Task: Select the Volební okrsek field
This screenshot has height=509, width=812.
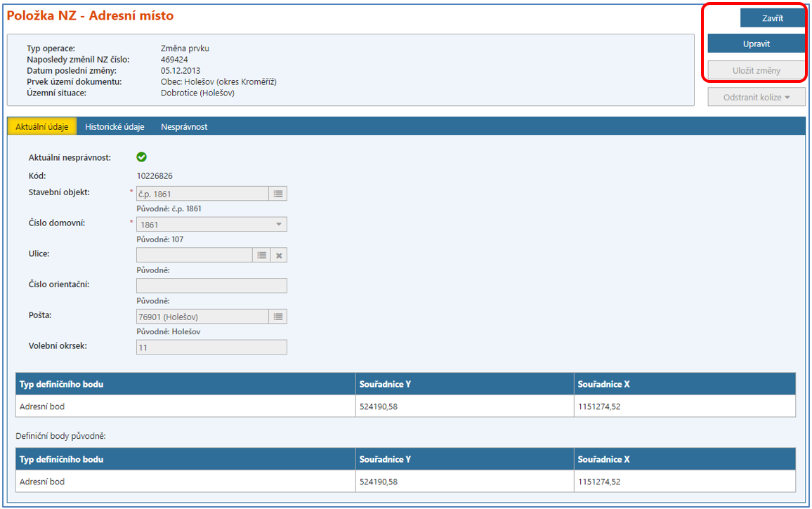Action: tap(211, 348)
